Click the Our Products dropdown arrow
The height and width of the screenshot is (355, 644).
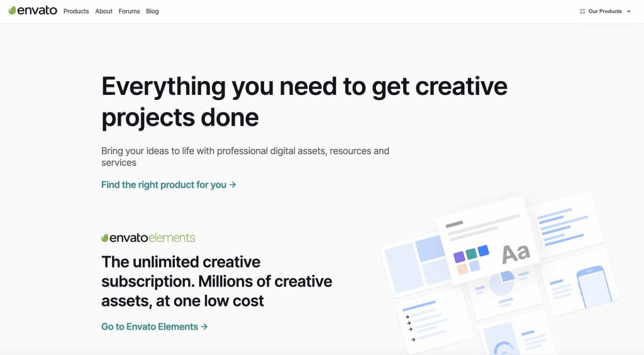pos(628,11)
